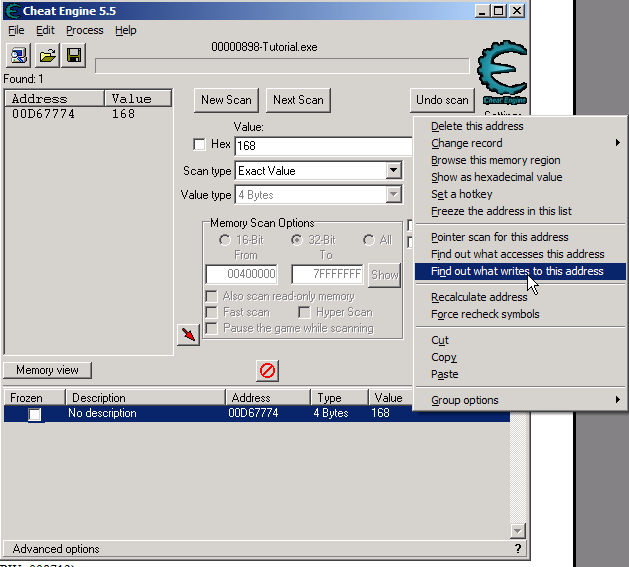Screen dimensions: 629x567
Task: Toggle the Hex checkbox
Action: click(x=199, y=144)
